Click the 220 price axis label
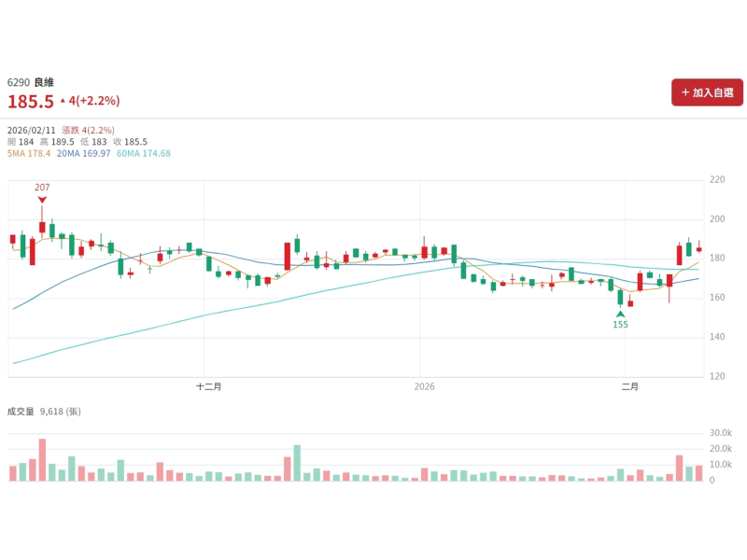The height and width of the screenshot is (560, 747). tap(717, 179)
